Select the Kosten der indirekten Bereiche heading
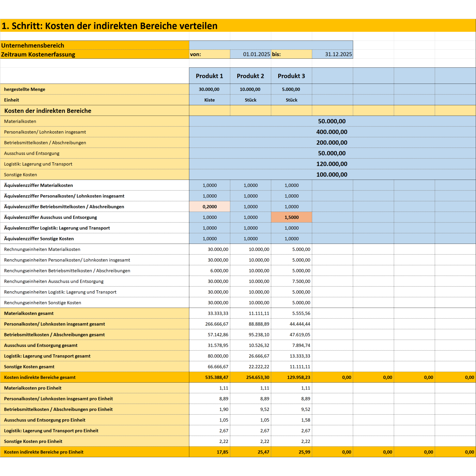476x476 pixels. click(x=48, y=111)
